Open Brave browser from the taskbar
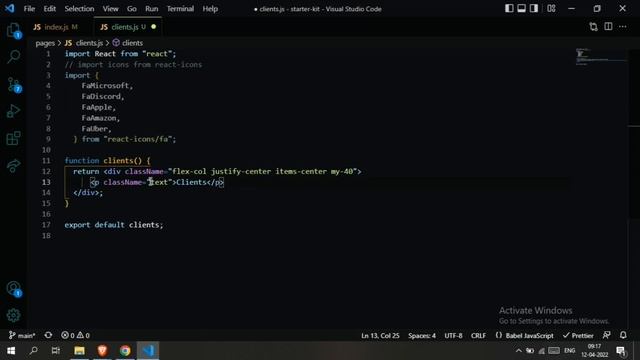 (x=102, y=351)
